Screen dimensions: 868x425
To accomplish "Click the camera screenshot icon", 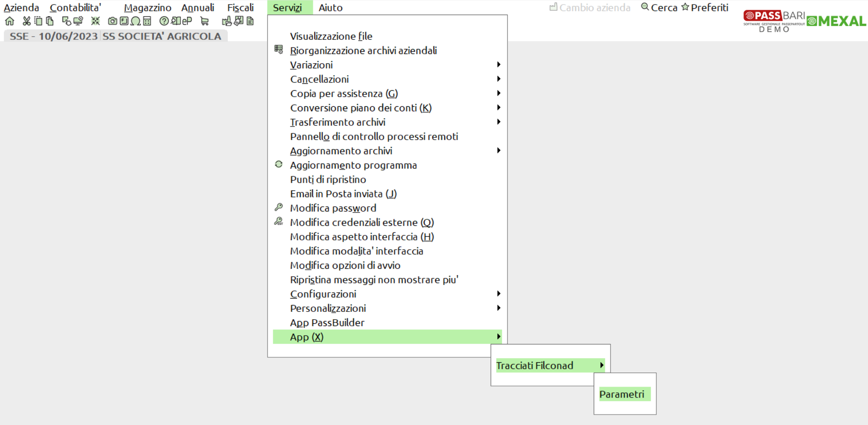I will click(x=112, y=21).
